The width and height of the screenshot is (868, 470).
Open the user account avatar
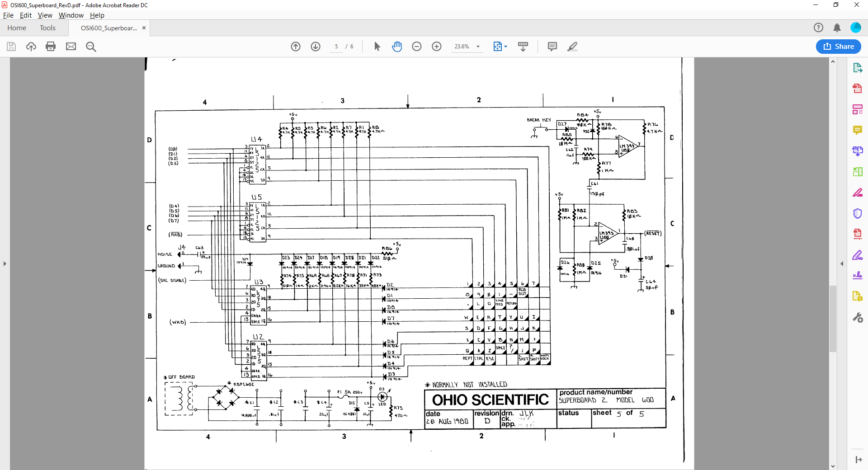point(856,28)
